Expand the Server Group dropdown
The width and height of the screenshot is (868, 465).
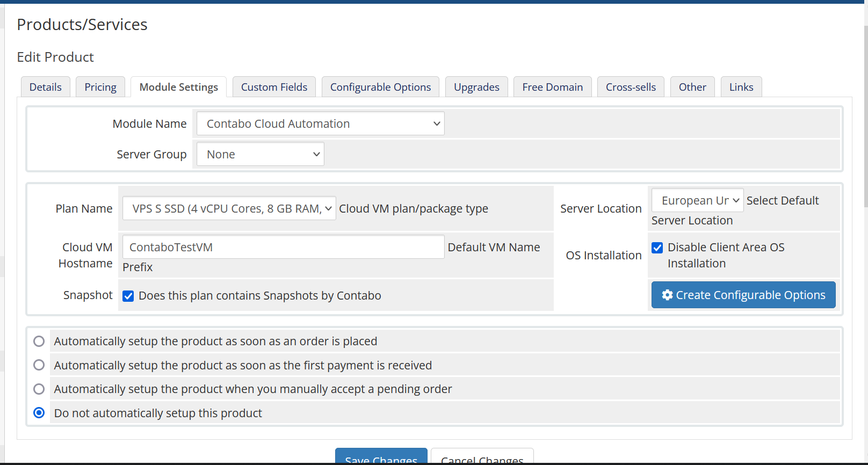coord(261,154)
